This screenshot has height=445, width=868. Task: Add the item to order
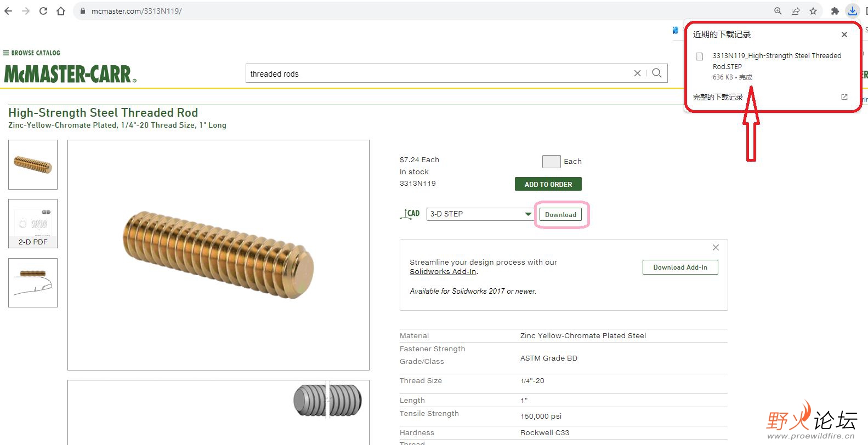pos(548,184)
